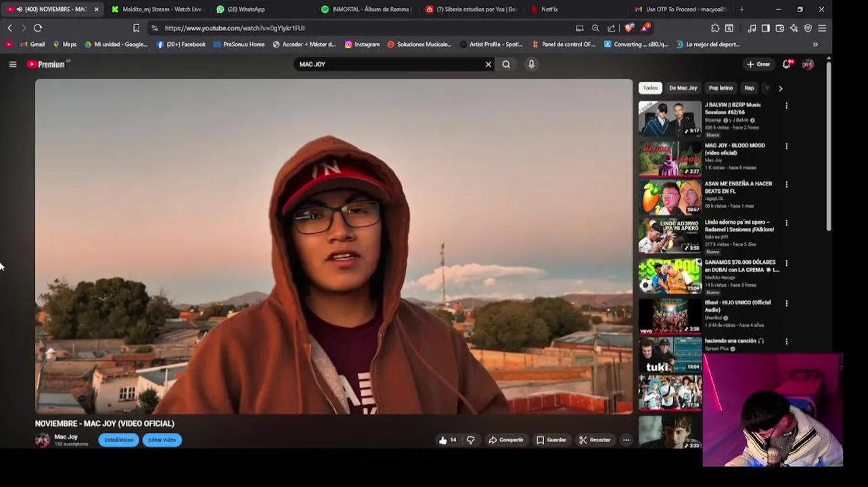Image resolution: width=868 pixels, height=487 pixels.
Task: Open the Instagram bookmark
Action: click(362, 44)
